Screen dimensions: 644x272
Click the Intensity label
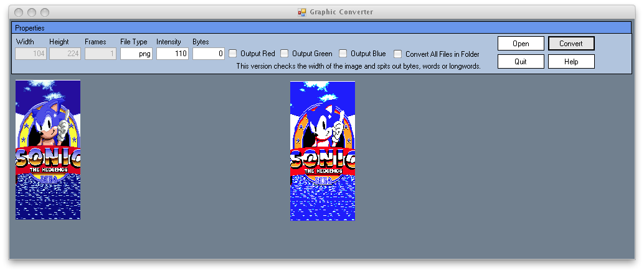168,42
